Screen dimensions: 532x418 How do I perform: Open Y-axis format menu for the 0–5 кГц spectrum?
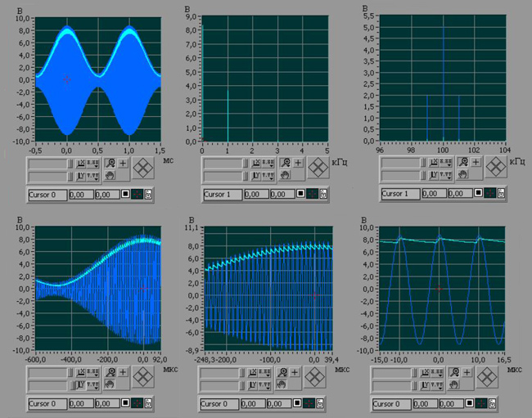coord(268,176)
